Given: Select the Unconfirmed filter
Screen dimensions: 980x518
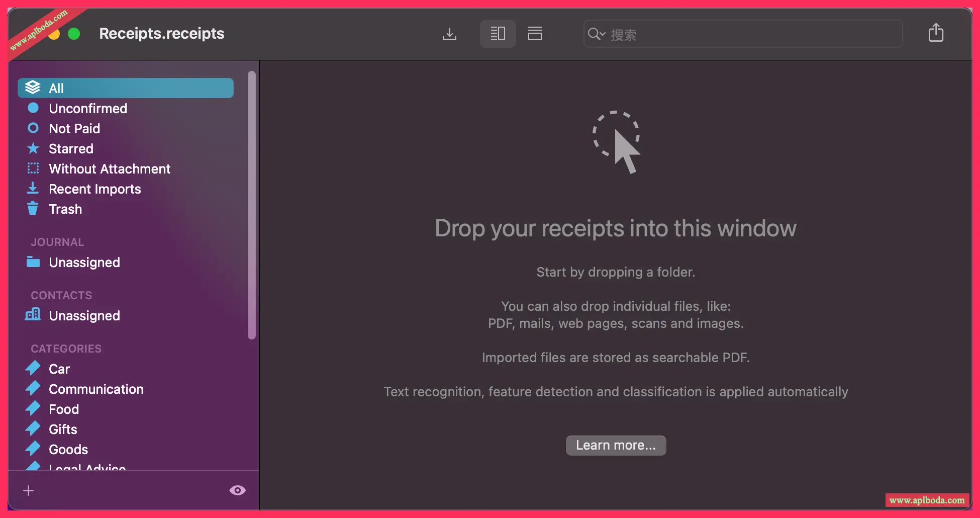Looking at the screenshot, I should pos(87,108).
